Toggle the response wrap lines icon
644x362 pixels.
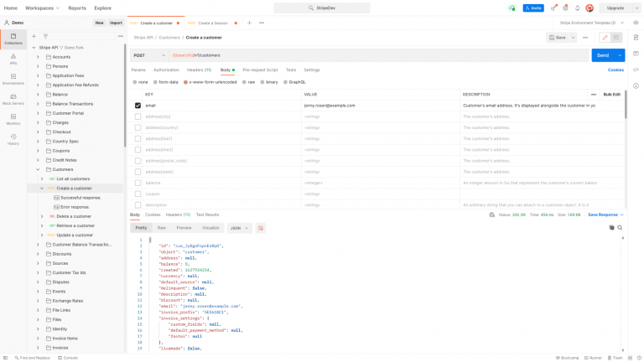tap(261, 228)
